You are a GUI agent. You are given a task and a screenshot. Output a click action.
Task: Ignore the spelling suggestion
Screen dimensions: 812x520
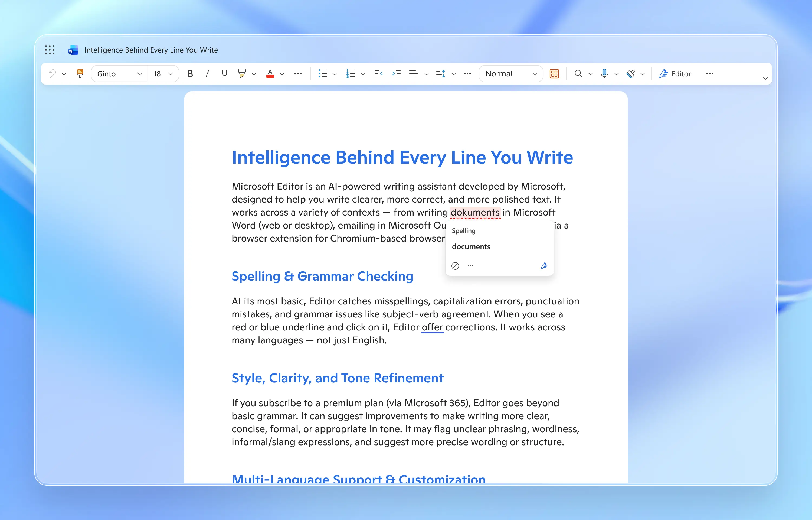pyautogui.click(x=455, y=266)
